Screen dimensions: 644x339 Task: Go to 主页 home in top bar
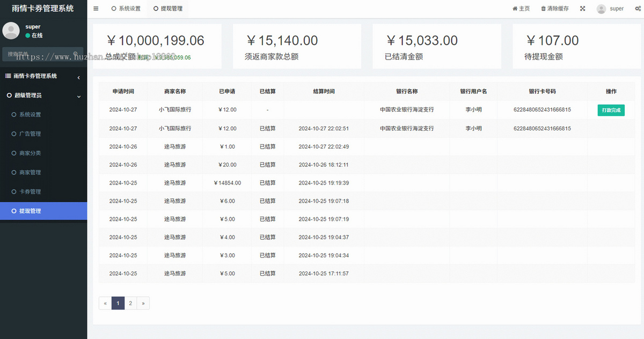[x=521, y=9]
